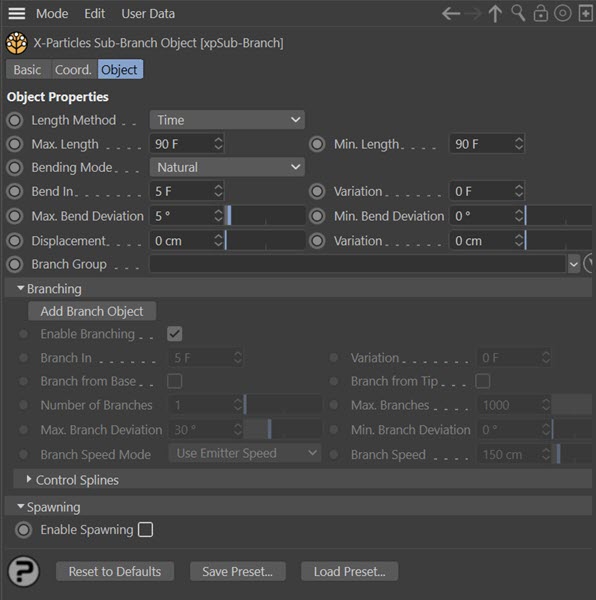Screen dimensions: 596x600
Task: Click the Branch Group picker icon
Action: (x=588, y=264)
